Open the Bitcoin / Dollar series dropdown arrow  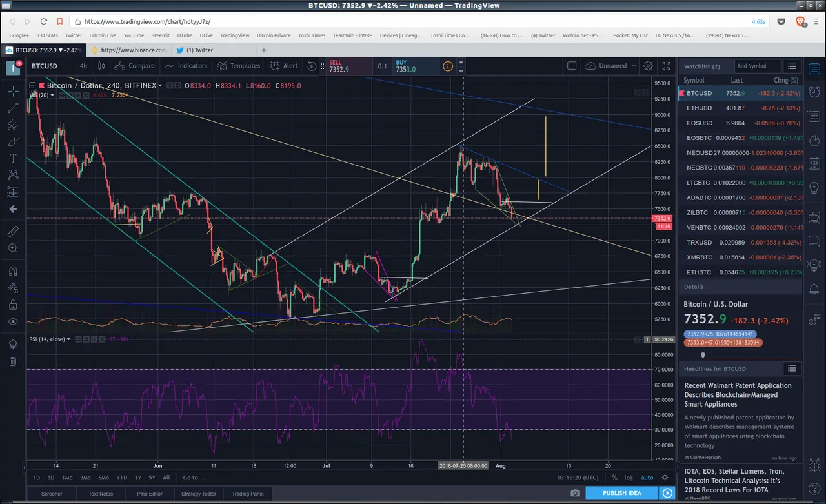[x=160, y=86]
